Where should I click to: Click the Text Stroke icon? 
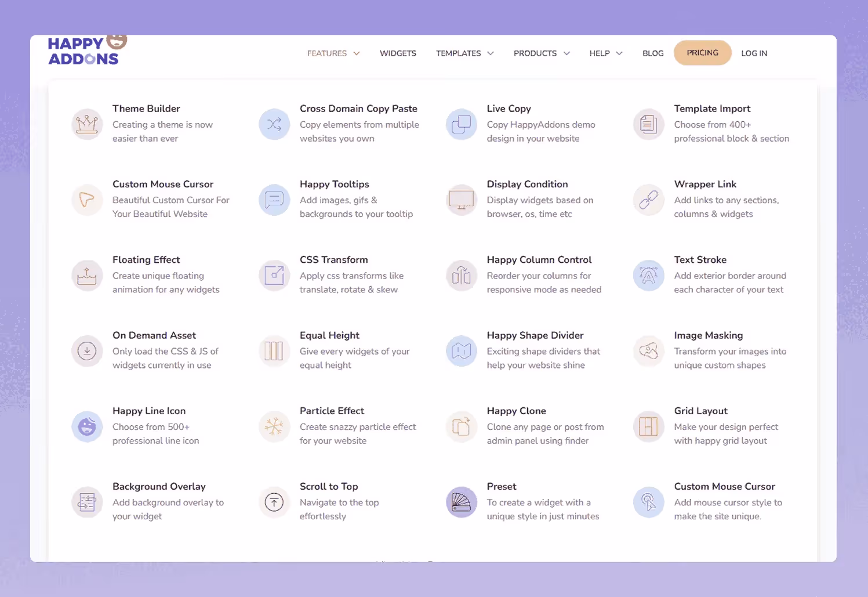[649, 276]
